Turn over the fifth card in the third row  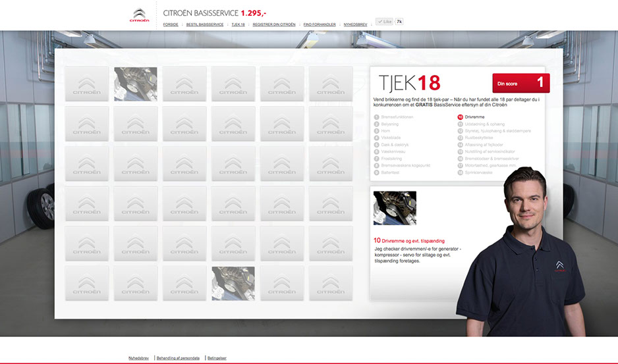click(282, 164)
